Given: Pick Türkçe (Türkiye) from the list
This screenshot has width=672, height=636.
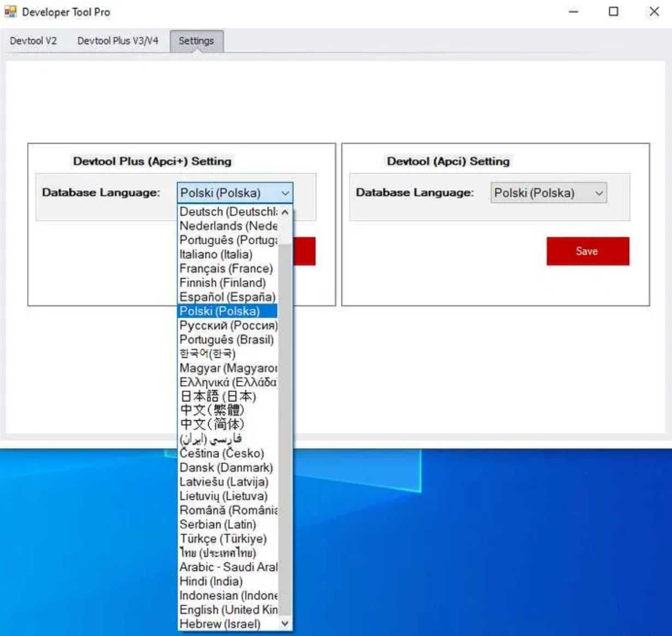Looking at the screenshot, I should click(x=228, y=538).
